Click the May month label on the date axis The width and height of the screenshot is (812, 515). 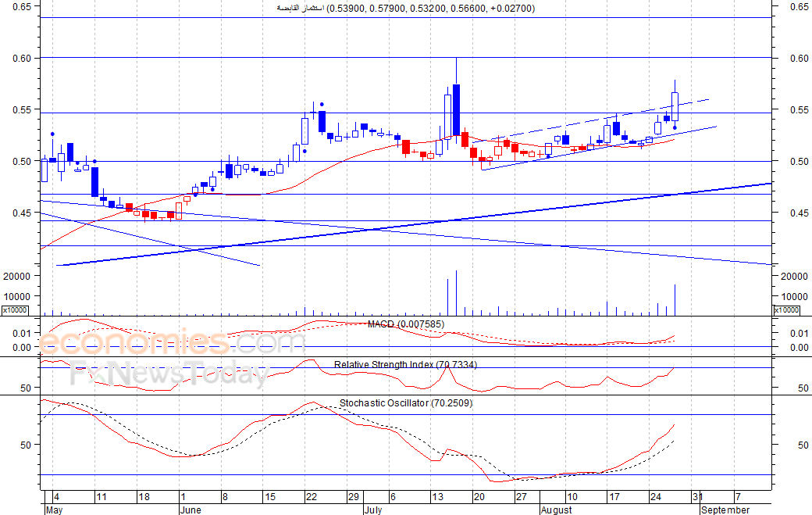pyautogui.click(x=55, y=510)
